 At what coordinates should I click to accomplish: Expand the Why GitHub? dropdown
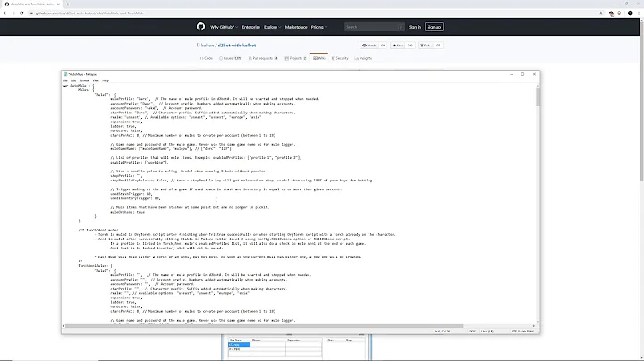pos(224,27)
